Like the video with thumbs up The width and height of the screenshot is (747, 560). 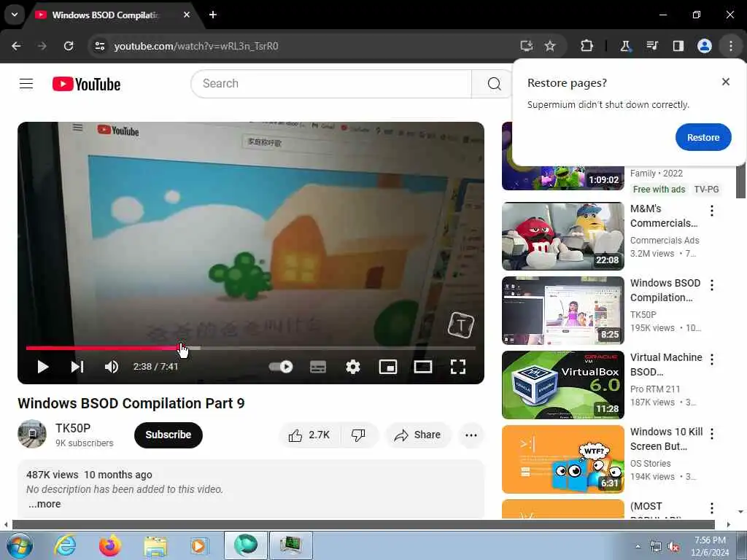click(x=309, y=435)
